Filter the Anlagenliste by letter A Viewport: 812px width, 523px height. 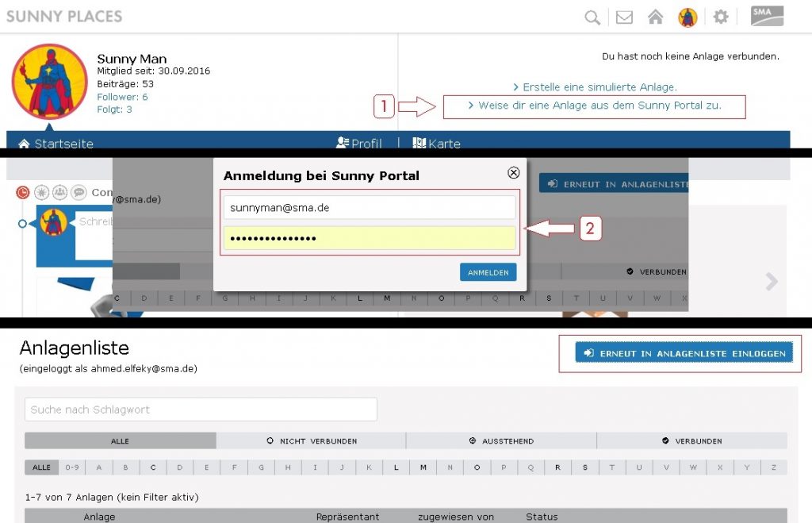click(x=99, y=467)
